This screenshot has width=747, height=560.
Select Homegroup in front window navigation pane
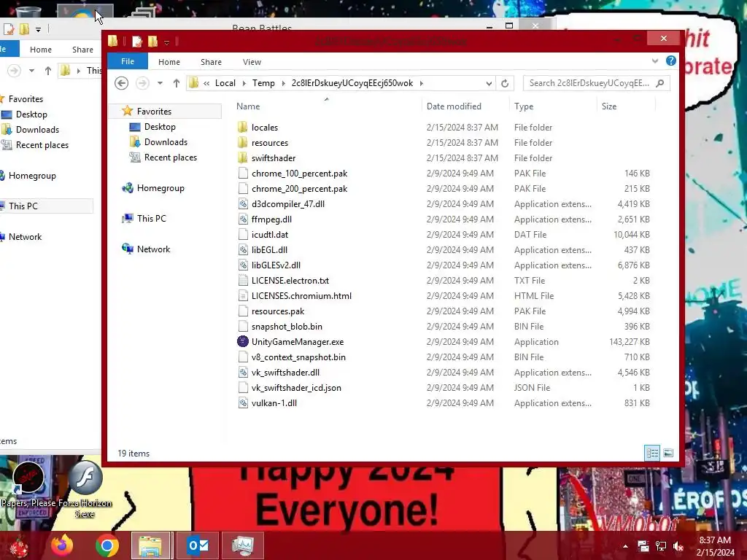(x=160, y=188)
